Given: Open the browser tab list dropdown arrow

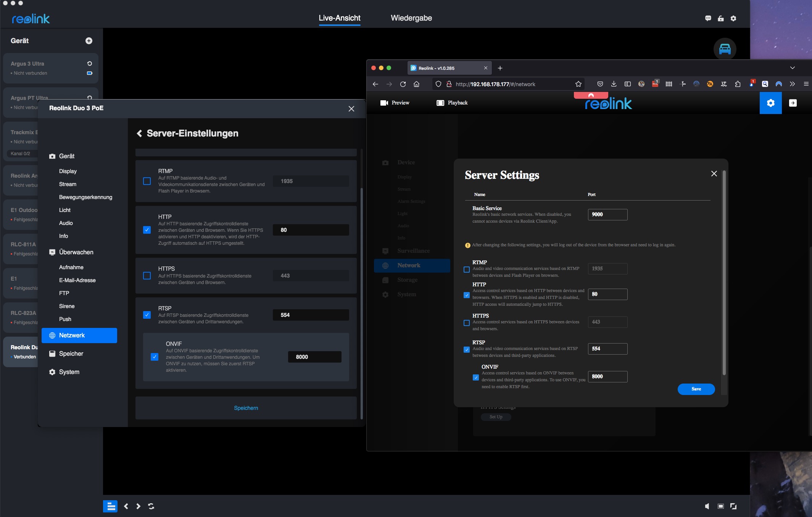Looking at the screenshot, I should coord(793,68).
